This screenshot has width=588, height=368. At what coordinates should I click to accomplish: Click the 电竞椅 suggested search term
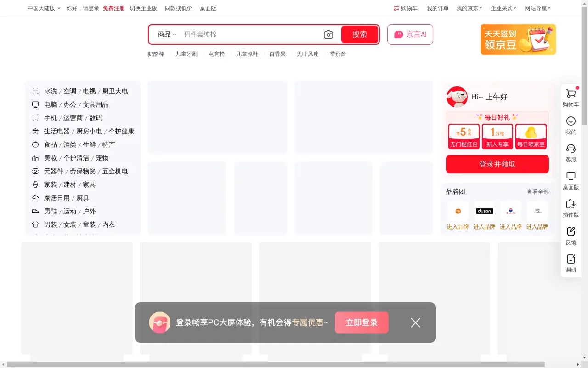click(x=217, y=54)
